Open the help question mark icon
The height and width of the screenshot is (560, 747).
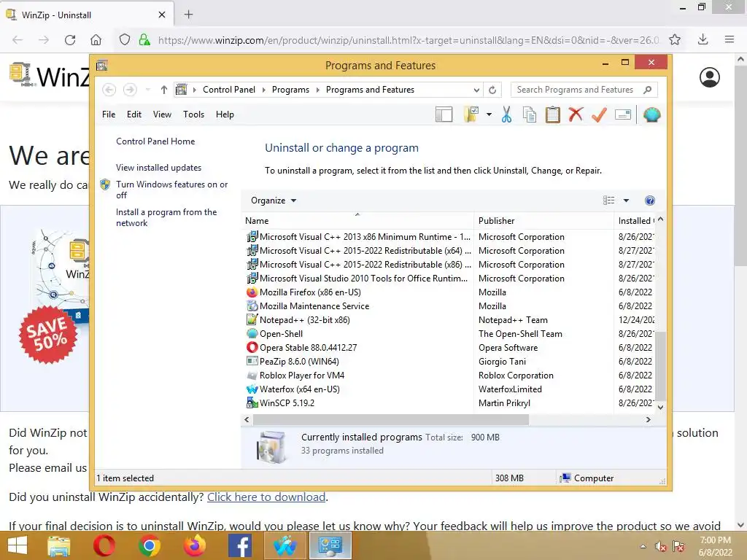pos(649,201)
